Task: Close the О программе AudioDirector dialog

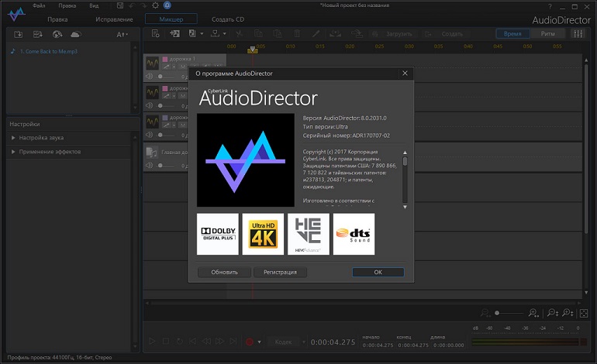Action: pos(405,74)
